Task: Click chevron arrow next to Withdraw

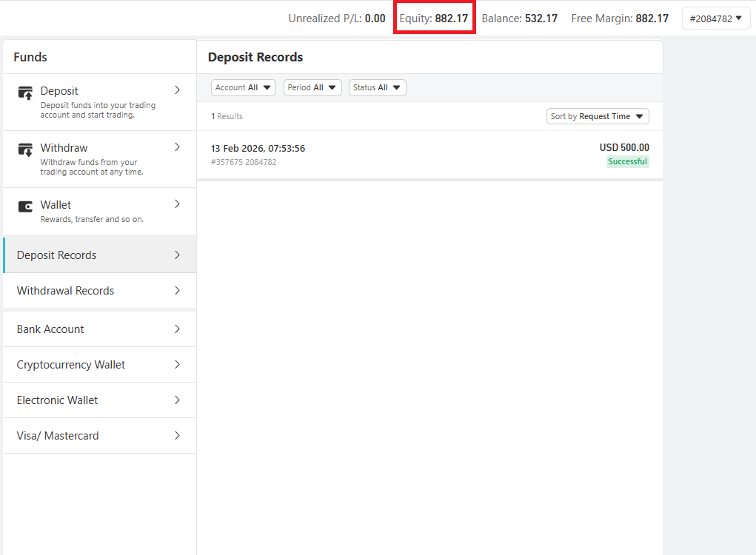Action: point(177,147)
